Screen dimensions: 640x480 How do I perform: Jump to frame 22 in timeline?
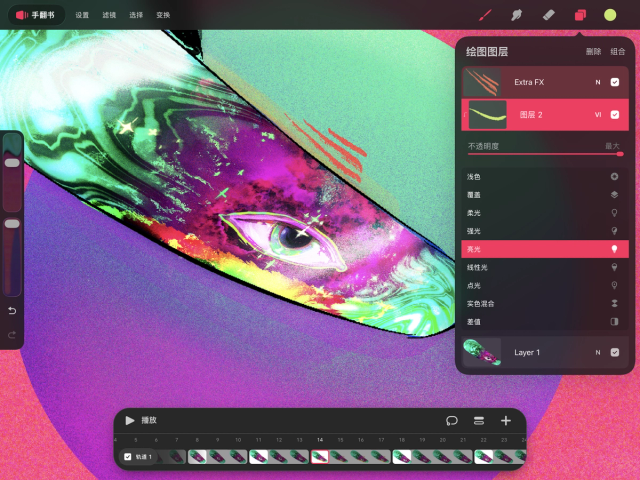click(x=483, y=457)
